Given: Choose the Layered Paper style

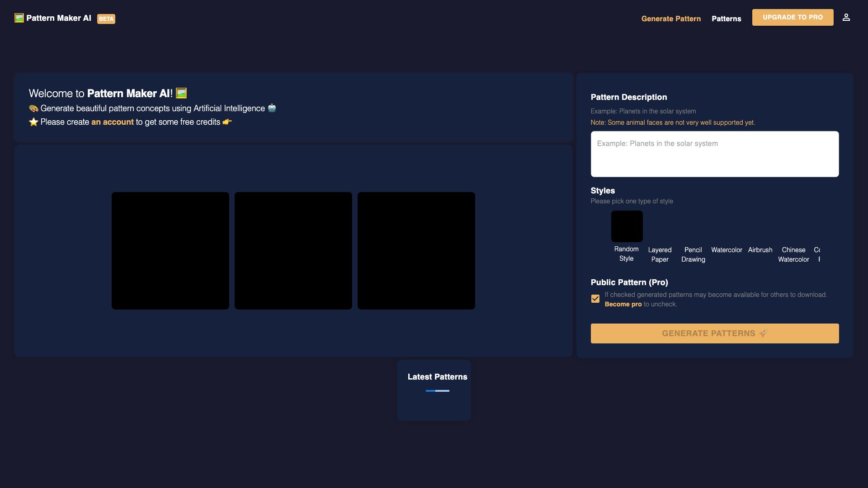Looking at the screenshot, I should [660, 254].
